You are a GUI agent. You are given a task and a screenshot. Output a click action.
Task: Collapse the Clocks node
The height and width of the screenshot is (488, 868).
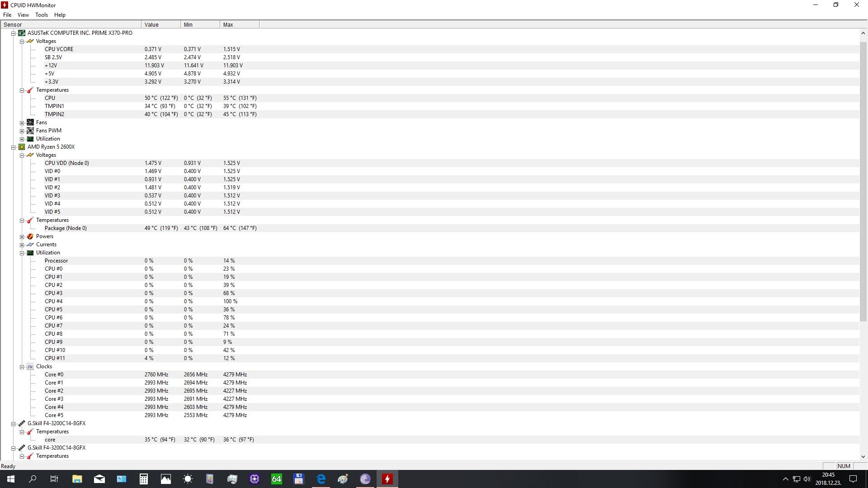point(22,367)
